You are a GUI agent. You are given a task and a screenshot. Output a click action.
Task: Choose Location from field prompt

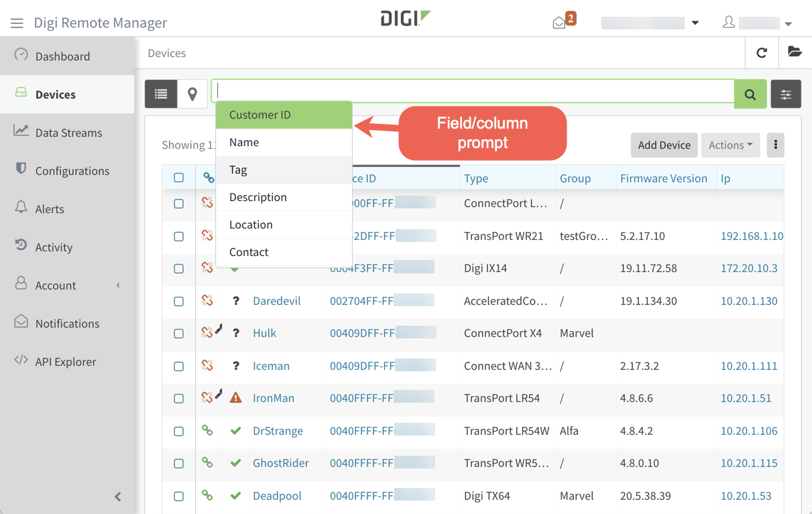[284, 224]
